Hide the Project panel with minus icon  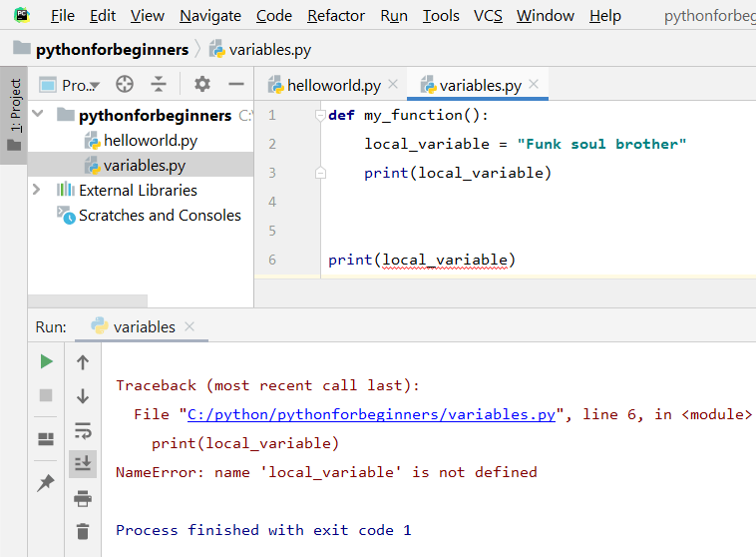point(236,85)
